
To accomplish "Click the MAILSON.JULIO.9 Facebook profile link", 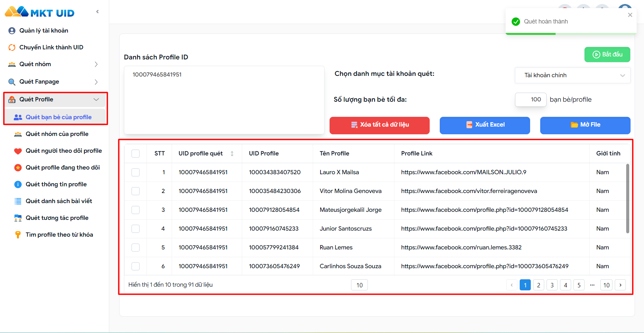I will point(464,172).
